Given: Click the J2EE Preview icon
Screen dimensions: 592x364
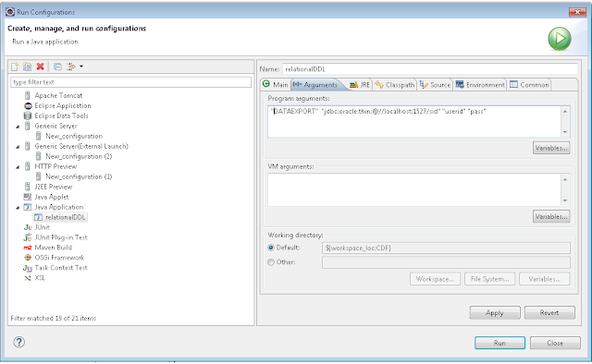Looking at the screenshot, I should click(x=27, y=187).
